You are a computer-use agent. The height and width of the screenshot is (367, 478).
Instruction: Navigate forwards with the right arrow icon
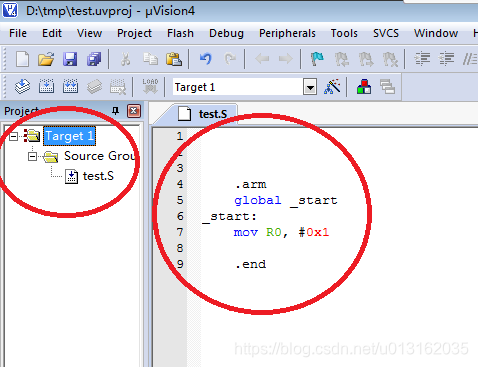[286, 59]
